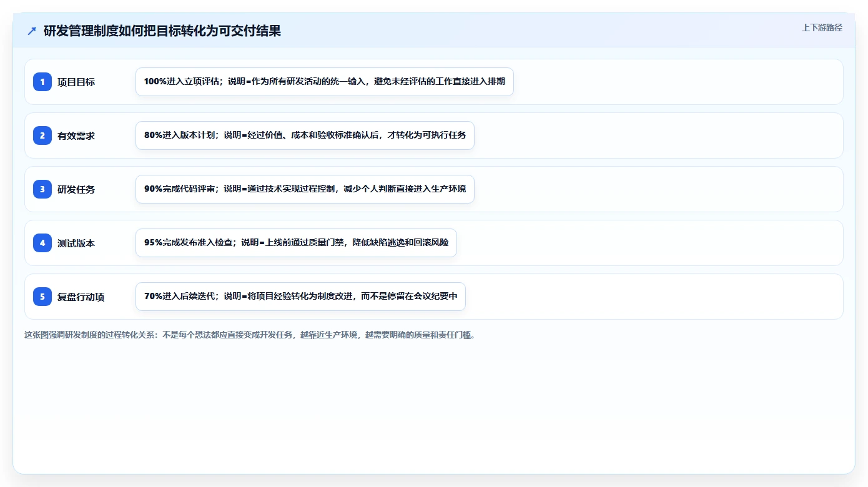Open the 90%完成代码评审 description box
This screenshot has width=868, height=487.
305,189
